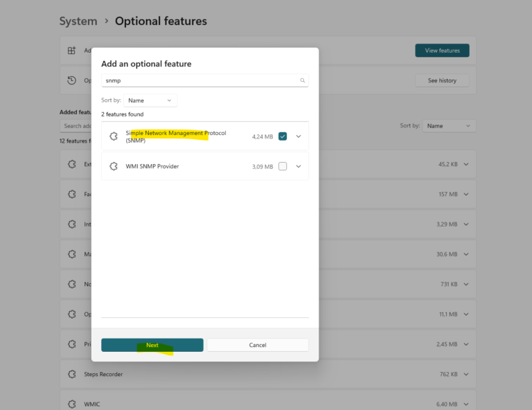Expand the SNMP feature details chevron

pos(299,136)
